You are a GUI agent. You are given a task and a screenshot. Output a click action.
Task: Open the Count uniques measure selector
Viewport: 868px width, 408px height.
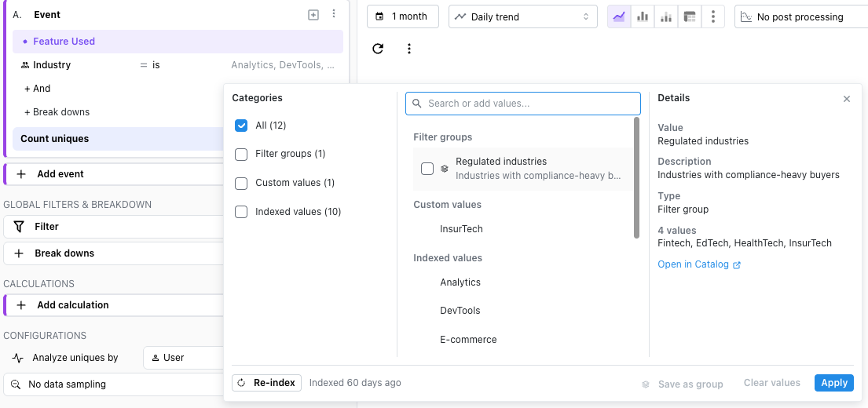(x=118, y=139)
